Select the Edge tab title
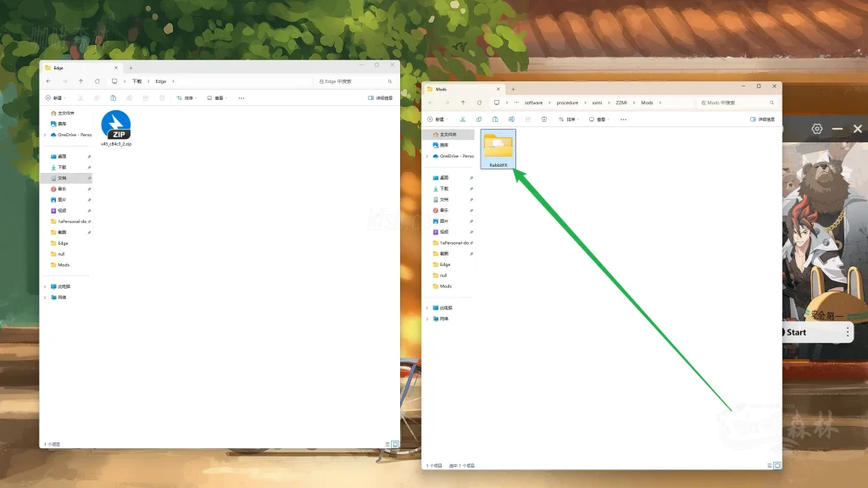 (x=58, y=68)
